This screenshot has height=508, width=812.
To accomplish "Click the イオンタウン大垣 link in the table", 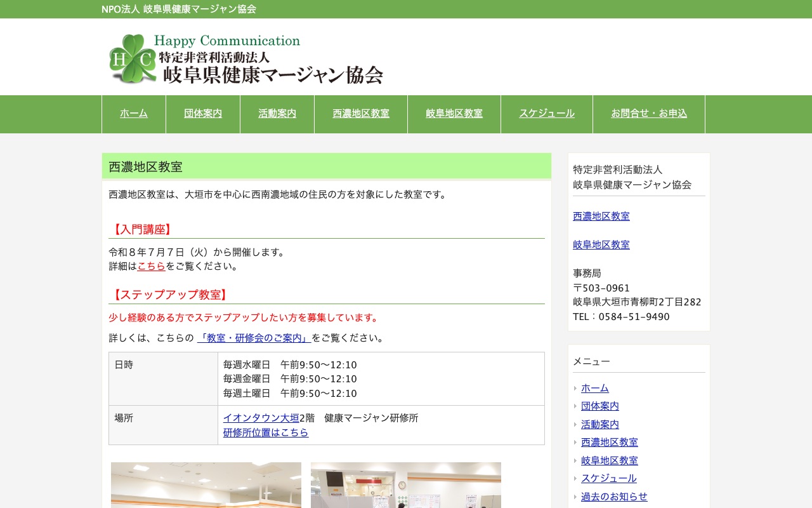I will [x=261, y=417].
